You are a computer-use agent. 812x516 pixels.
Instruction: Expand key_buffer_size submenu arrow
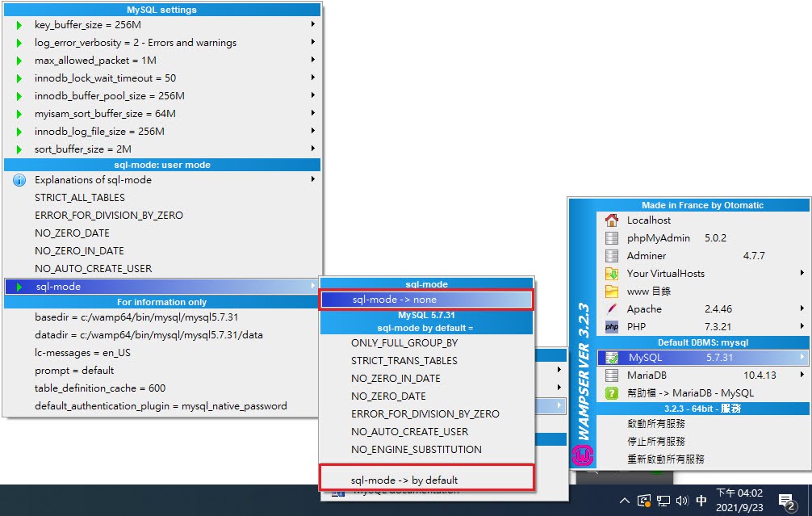tap(313, 24)
